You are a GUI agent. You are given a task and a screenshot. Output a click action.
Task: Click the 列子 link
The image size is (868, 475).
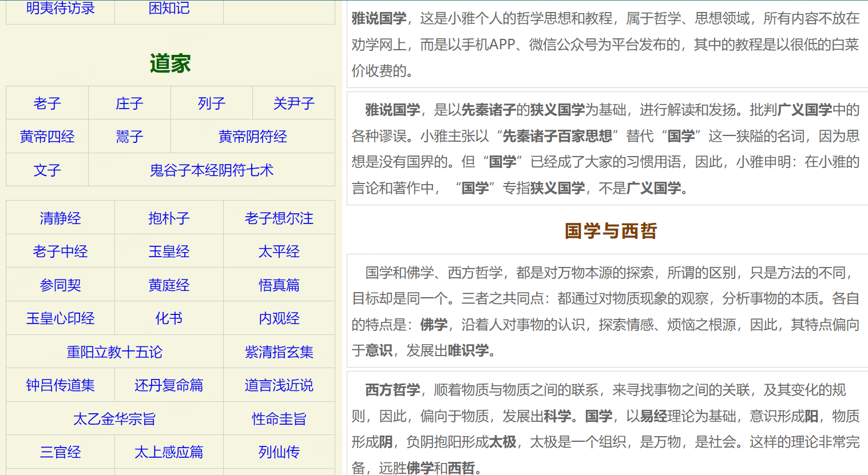pos(212,103)
